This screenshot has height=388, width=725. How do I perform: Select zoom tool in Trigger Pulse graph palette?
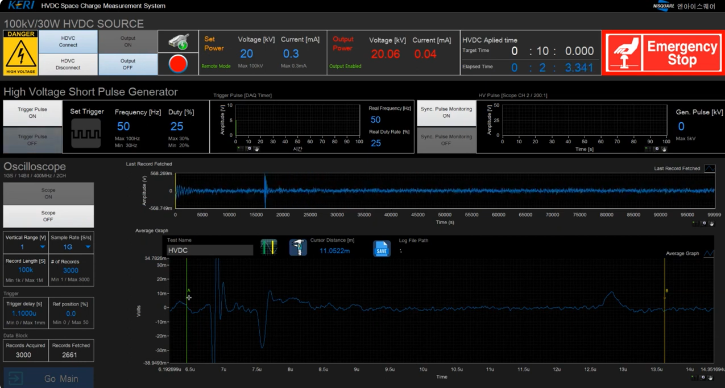(249, 149)
